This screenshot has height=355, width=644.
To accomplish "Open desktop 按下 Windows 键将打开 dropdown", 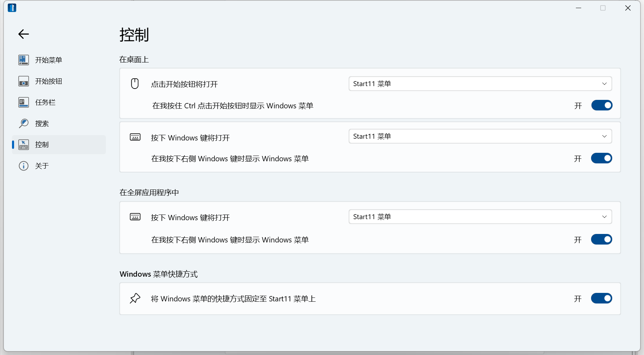I will (x=480, y=136).
